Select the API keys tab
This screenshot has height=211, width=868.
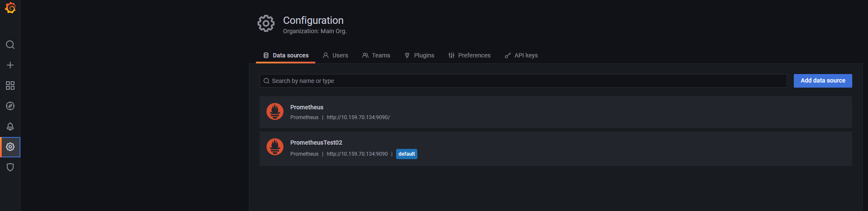[x=521, y=55]
